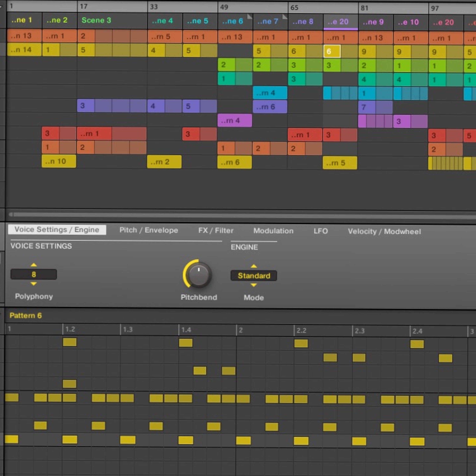Select the magenta '..rn 4' pattern block
This screenshot has width=476, height=476.
(235, 120)
